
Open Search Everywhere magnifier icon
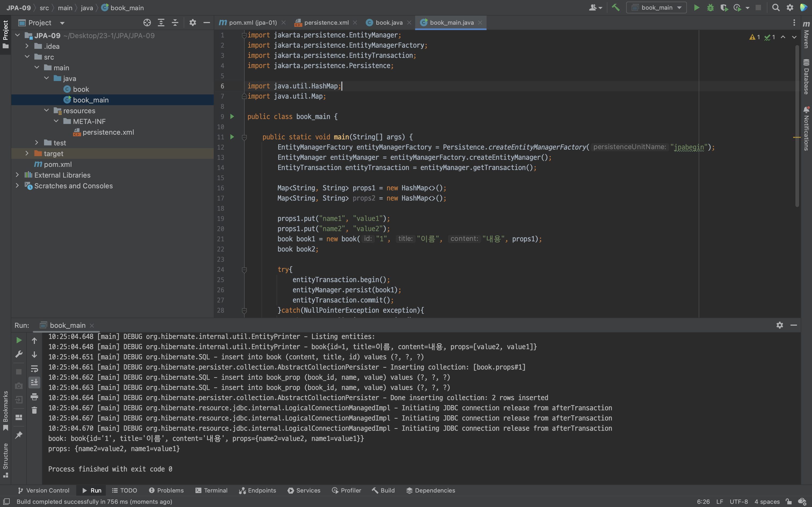coord(775,8)
